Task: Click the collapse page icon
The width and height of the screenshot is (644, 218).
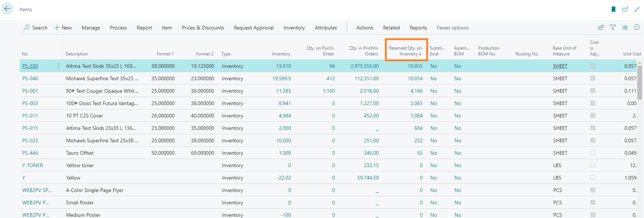Action: point(637,9)
